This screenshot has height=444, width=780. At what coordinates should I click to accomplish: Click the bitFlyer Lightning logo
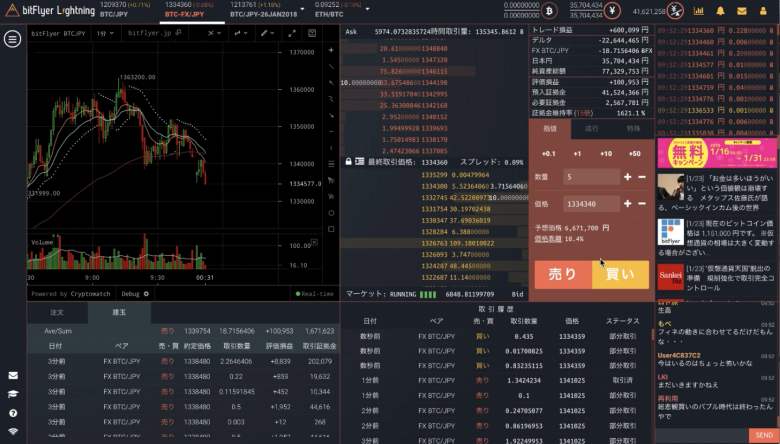pos(50,10)
